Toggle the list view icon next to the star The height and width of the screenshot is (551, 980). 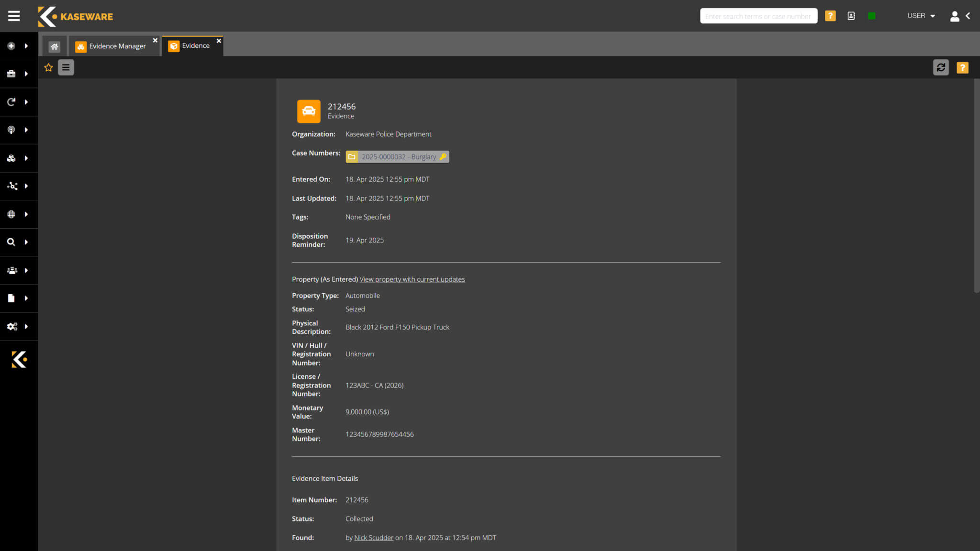tap(66, 67)
